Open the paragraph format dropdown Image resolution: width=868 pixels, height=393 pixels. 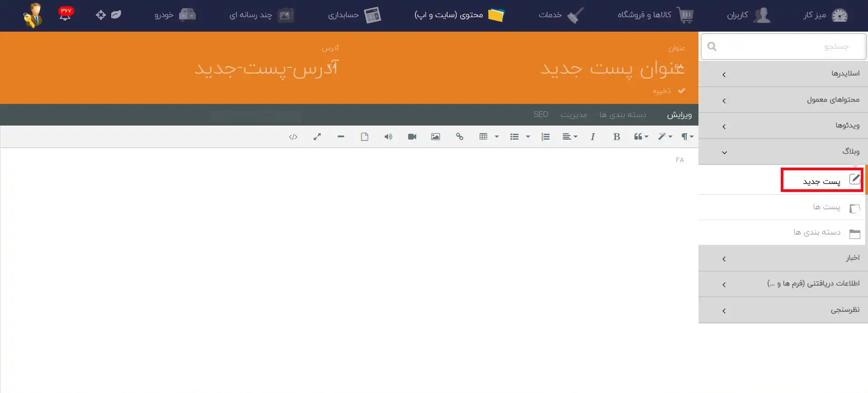688,137
